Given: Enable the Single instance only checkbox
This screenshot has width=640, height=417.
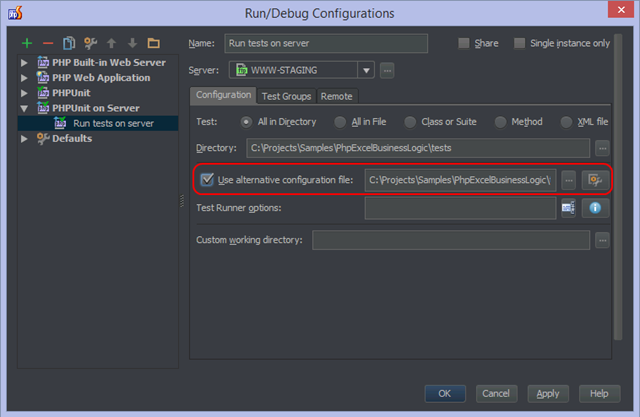Looking at the screenshot, I should tap(519, 43).
